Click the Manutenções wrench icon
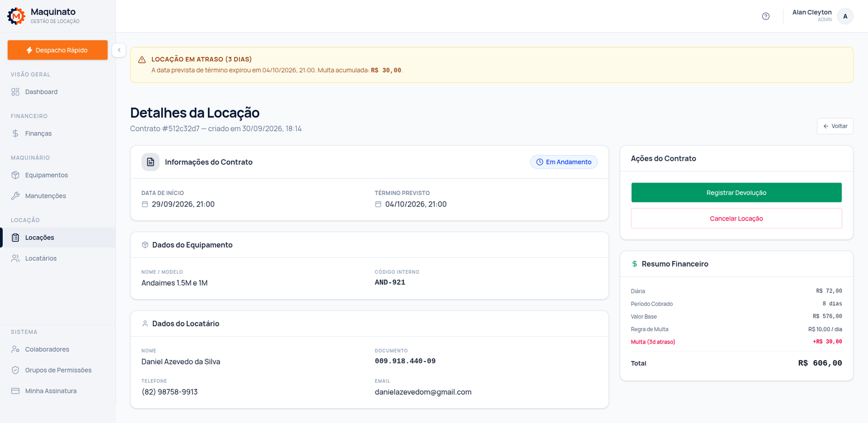Image resolution: width=868 pixels, height=423 pixels. click(15, 196)
